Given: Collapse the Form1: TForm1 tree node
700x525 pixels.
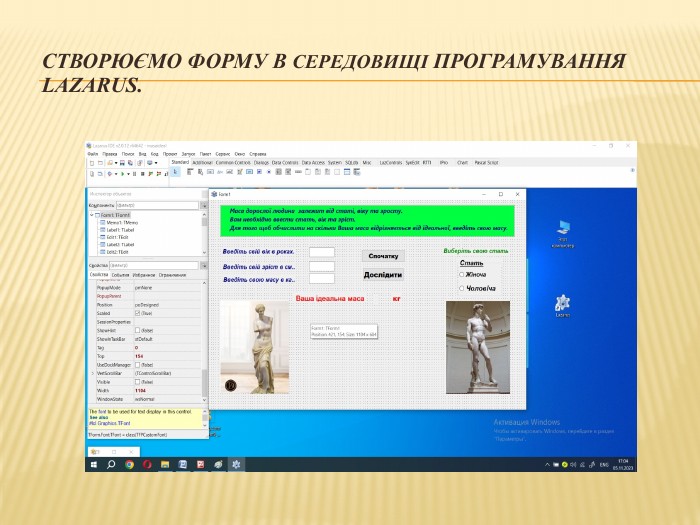Looking at the screenshot, I should click(x=92, y=215).
